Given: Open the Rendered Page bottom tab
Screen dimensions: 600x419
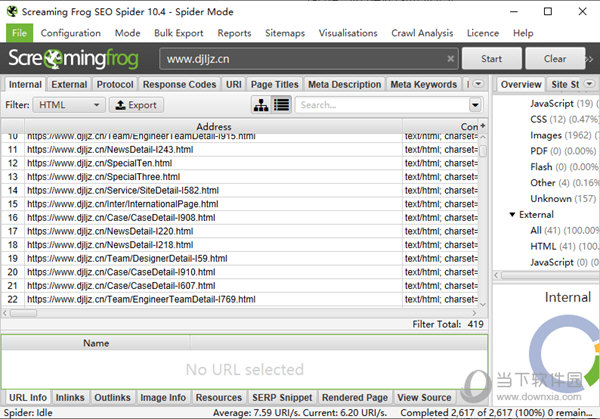Looking at the screenshot, I should pyautogui.click(x=355, y=398).
